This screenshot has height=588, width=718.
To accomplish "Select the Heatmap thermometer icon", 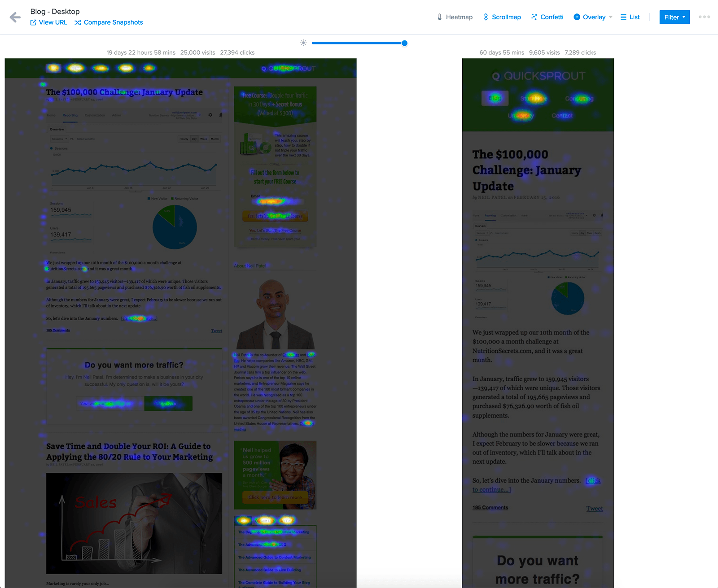I will click(x=439, y=17).
